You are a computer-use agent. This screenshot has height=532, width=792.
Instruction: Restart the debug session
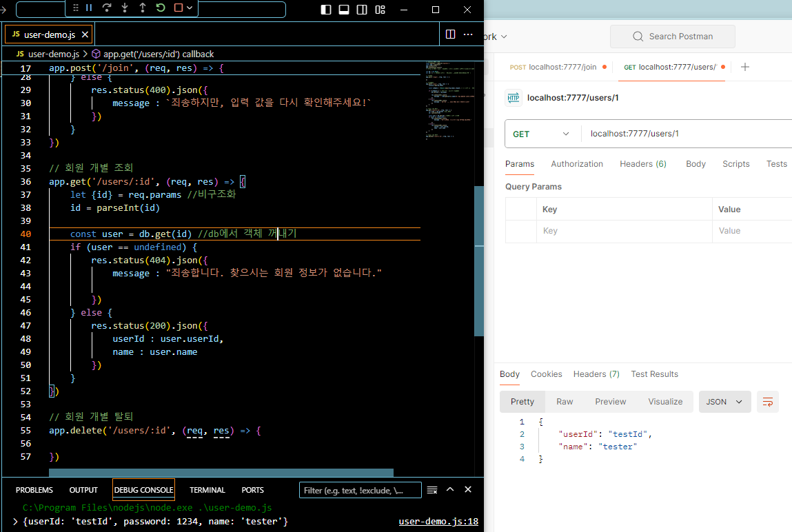coord(161,8)
